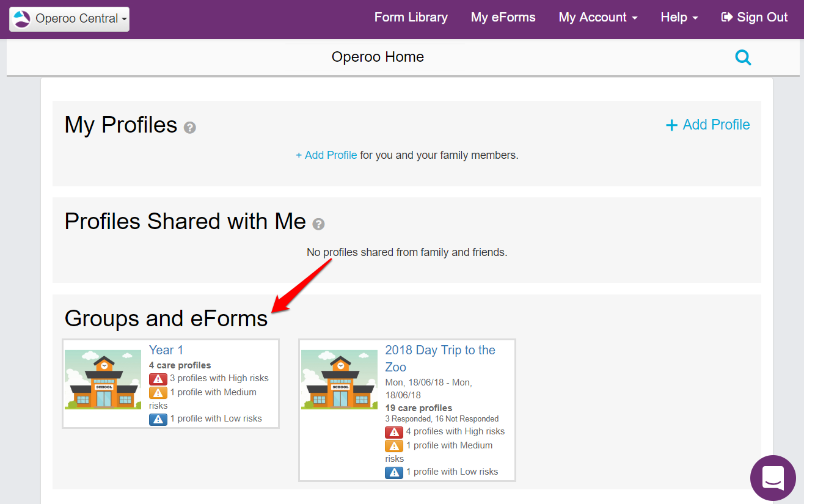Viewport: 815px width, 504px height.
Task: Click the search magnifier icon
Action: (743, 57)
